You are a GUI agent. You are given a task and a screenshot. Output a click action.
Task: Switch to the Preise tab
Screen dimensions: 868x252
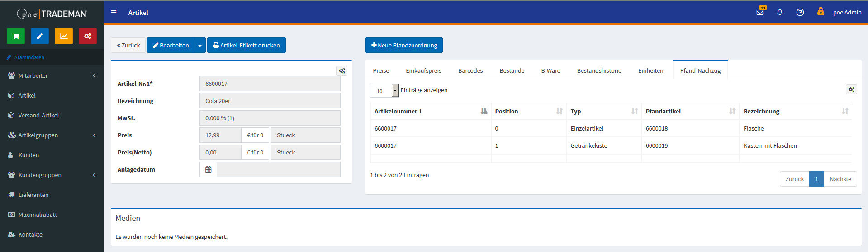point(381,70)
